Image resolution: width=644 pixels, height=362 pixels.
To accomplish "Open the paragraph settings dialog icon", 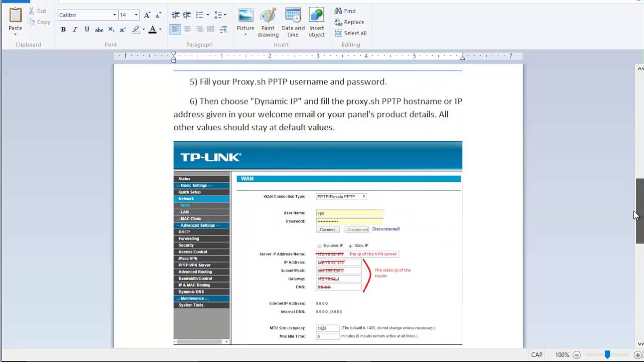I will (x=223, y=30).
